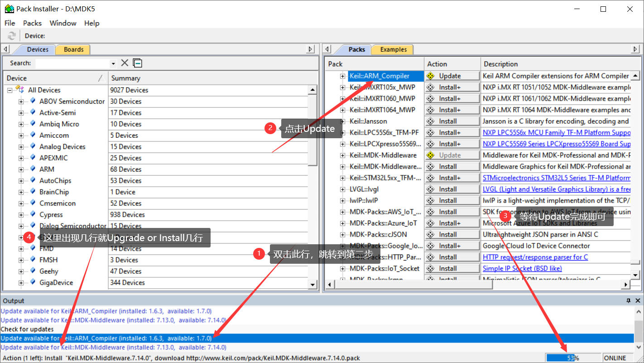Screen dimensions: 644x363
Task: Select the Packs tab
Action: [x=356, y=49]
